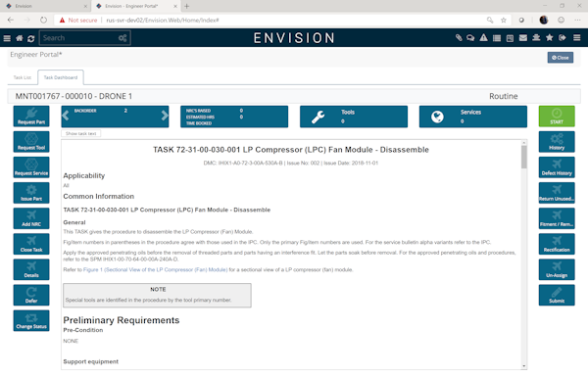Open the hamburger menu in the Envision header
588x377 pixels.
[7, 38]
